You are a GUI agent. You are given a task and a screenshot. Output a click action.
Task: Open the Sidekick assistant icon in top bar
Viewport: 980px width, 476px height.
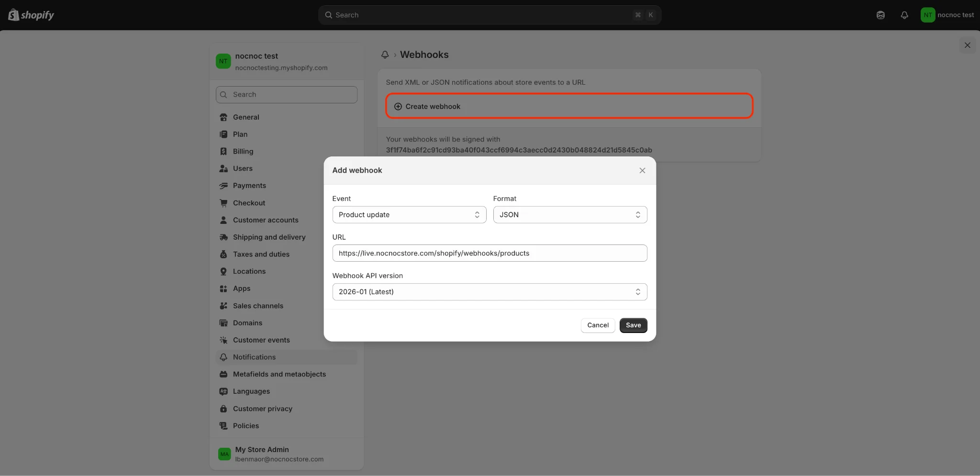pos(880,15)
